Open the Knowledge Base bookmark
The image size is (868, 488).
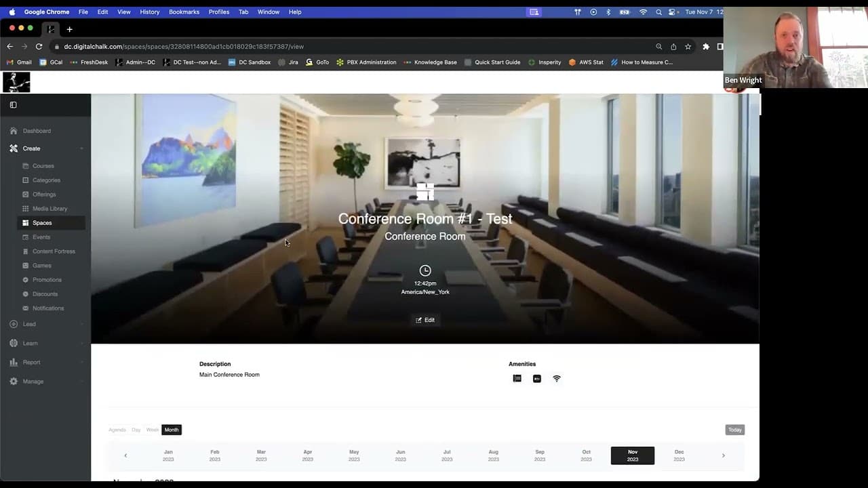coord(430,62)
